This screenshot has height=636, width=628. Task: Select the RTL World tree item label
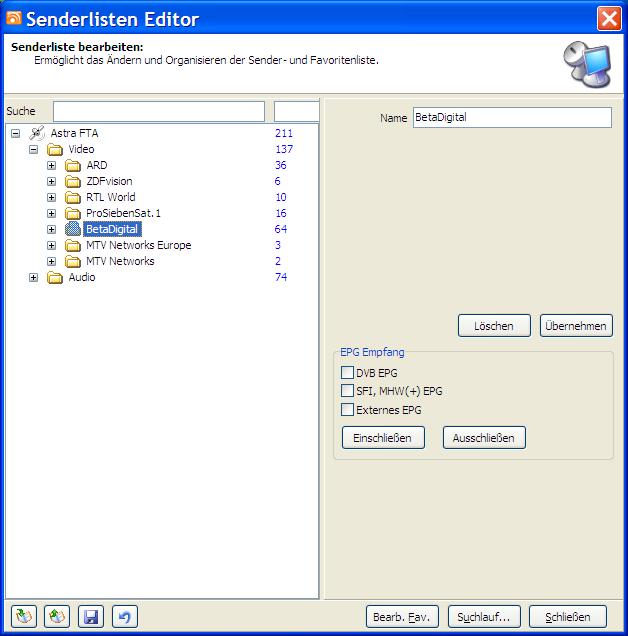(111, 197)
